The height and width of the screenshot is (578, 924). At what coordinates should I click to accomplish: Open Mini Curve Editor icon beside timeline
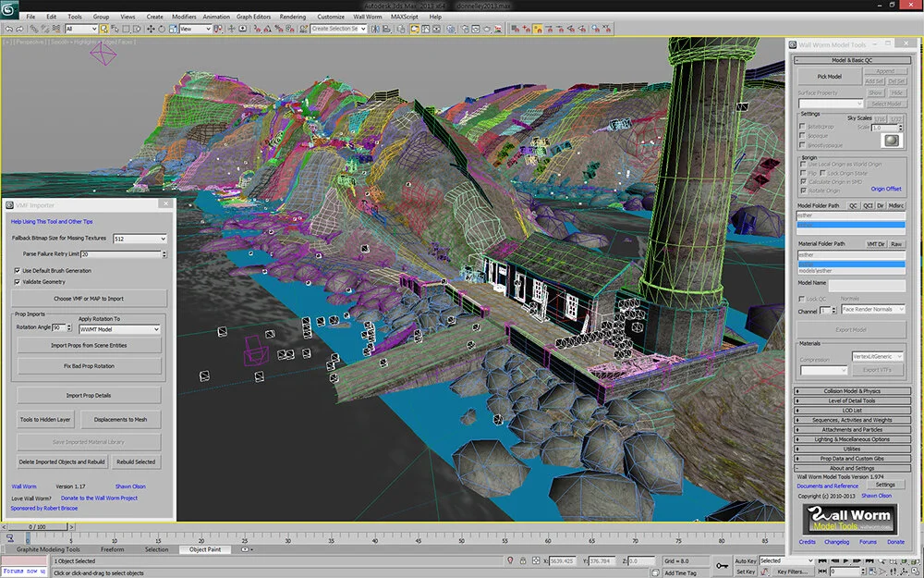9,538
